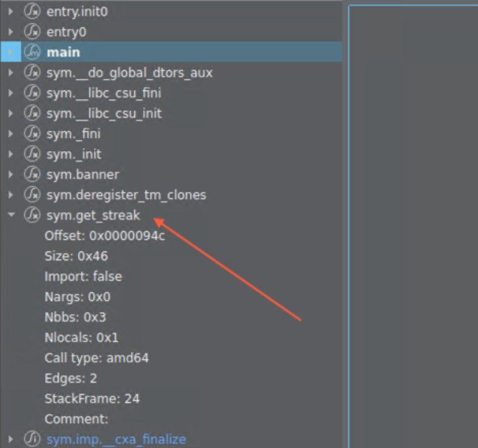The width and height of the screenshot is (478, 448).
Task: Click the Comment: field row
Action: (76, 419)
